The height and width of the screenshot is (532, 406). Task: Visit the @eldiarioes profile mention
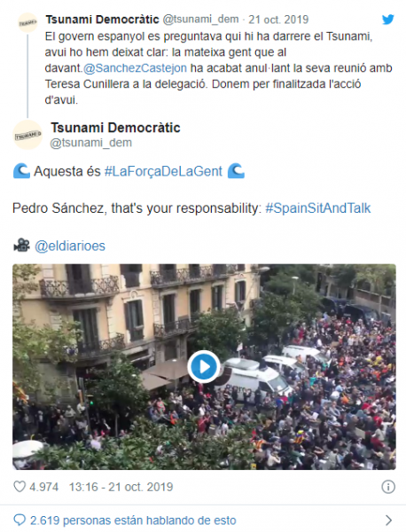click(x=70, y=246)
